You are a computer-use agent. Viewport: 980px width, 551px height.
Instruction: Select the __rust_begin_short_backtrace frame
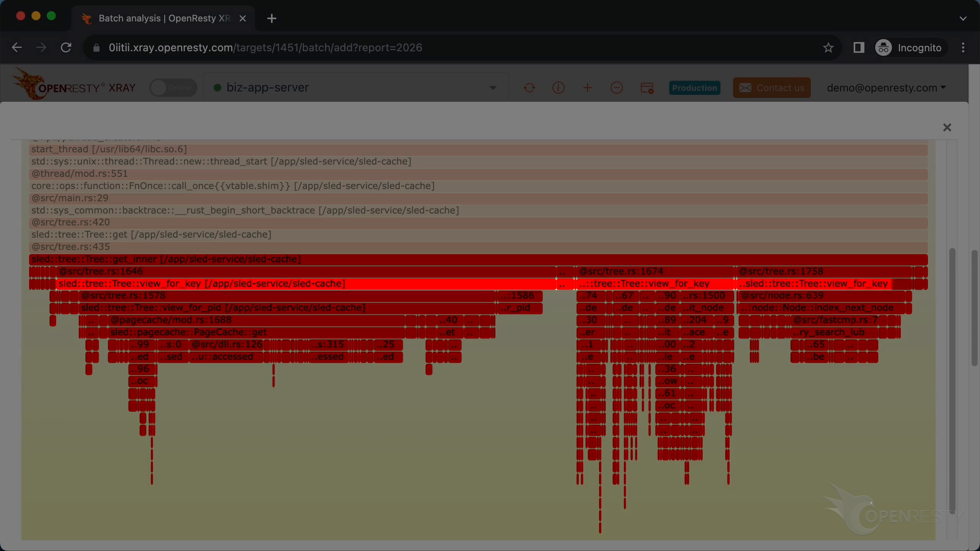[x=479, y=210]
